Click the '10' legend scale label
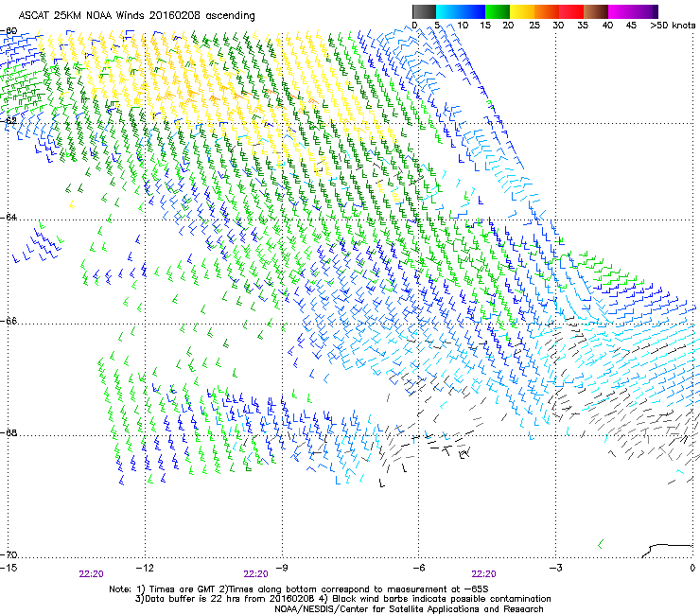The width and height of the screenshot is (700, 615). point(463,26)
